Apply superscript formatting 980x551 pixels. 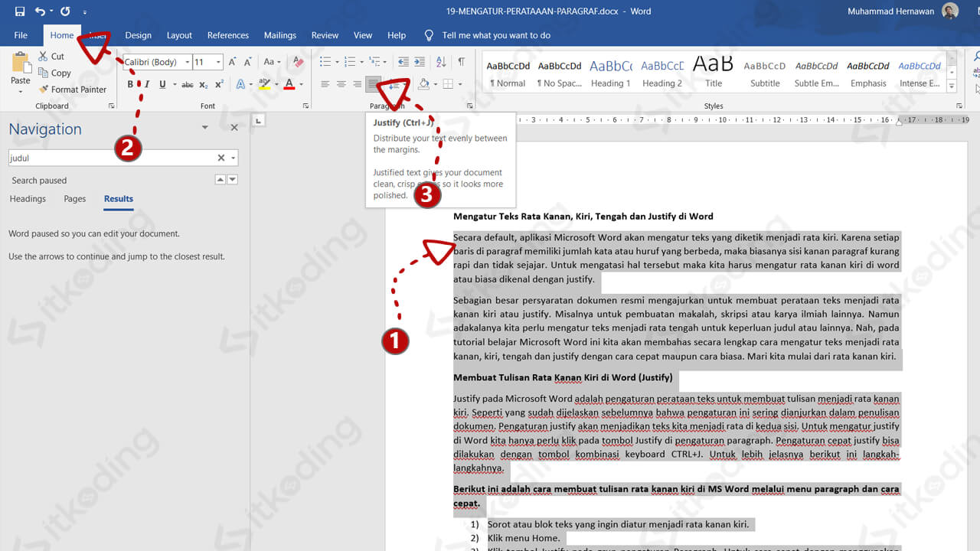pos(219,84)
